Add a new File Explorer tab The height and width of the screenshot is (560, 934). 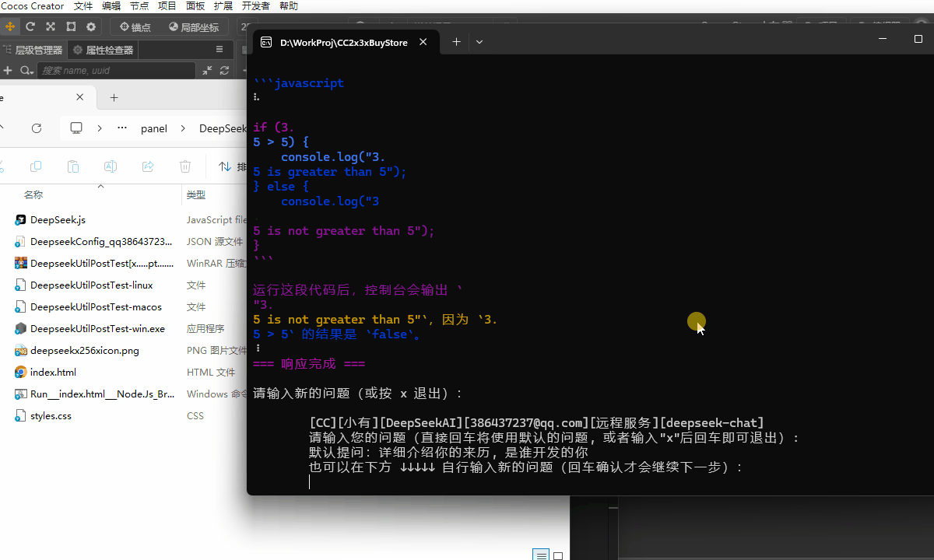point(114,97)
